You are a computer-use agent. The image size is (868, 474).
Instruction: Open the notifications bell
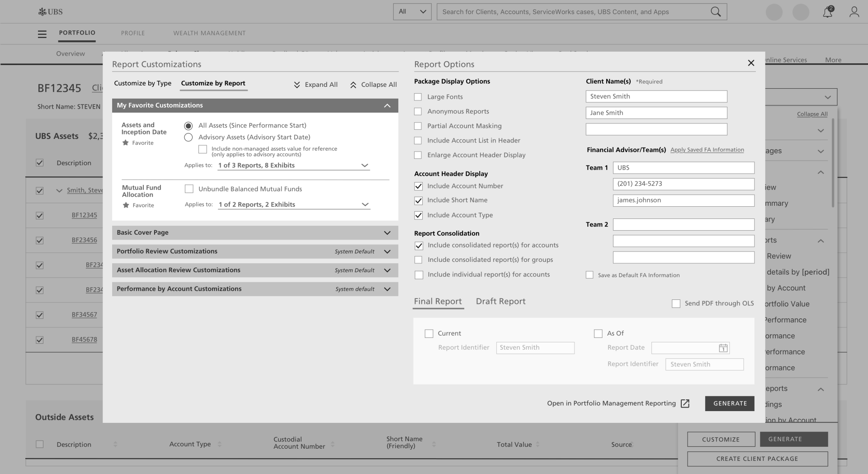[827, 12]
